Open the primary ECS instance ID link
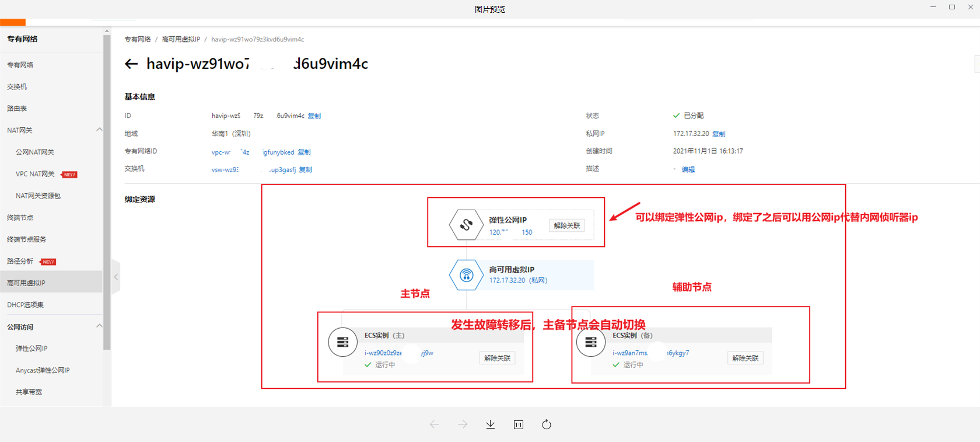980x442 pixels. coord(399,353)
